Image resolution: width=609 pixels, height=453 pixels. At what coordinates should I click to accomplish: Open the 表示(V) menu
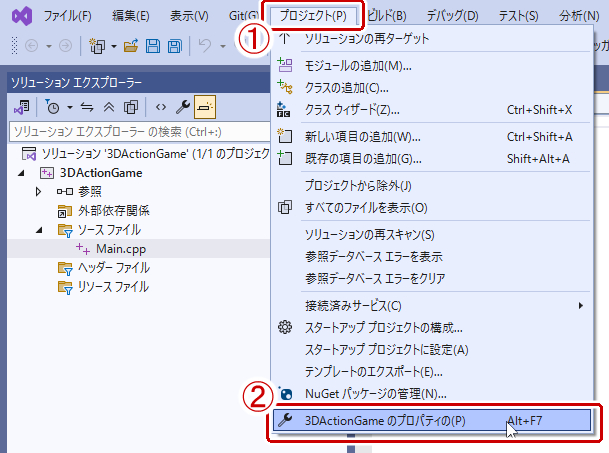[x=189, y=16]
